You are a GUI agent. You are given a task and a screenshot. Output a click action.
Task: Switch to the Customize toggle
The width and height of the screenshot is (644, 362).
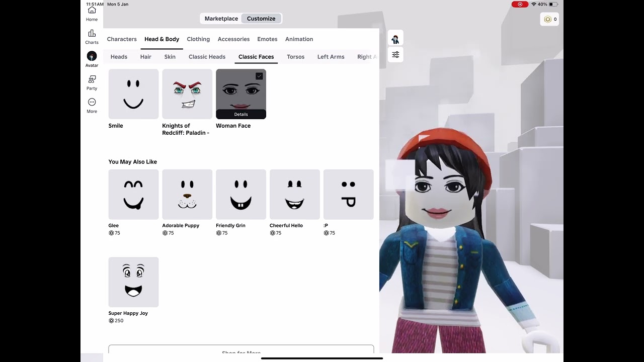(261, 19)
